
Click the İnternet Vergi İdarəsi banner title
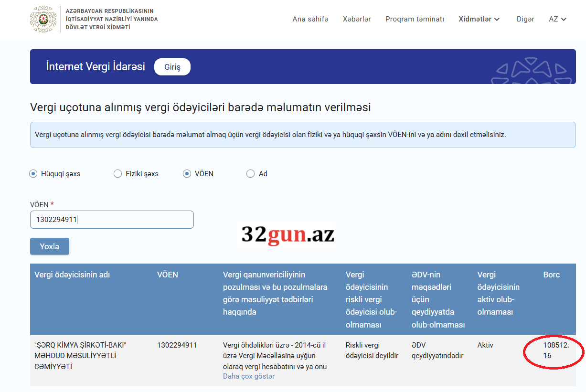click(x=96, y=66)
